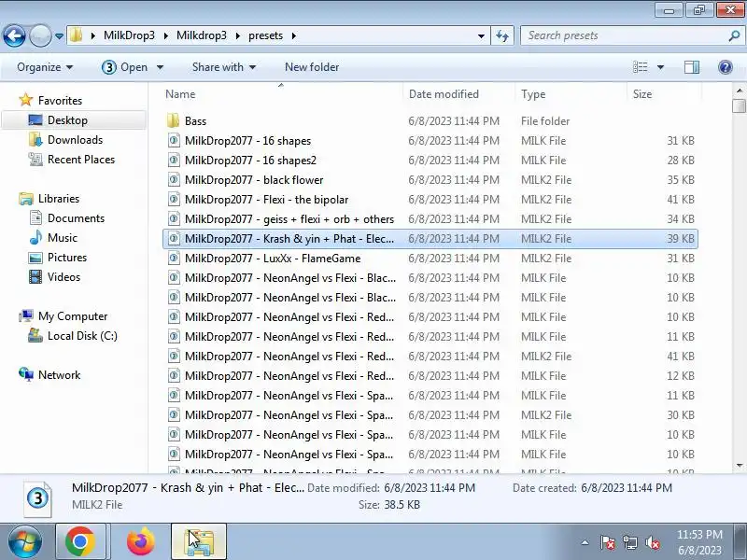Open the Organize menu

click(45, 67)
